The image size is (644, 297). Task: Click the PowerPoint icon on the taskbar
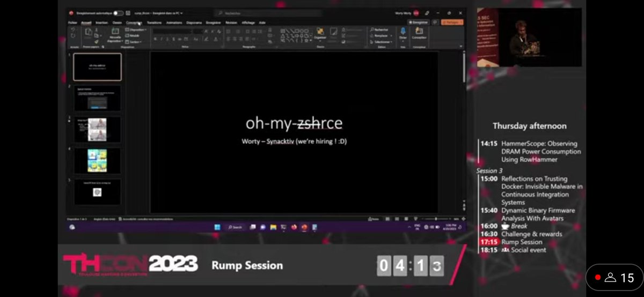tap(305, 227)
